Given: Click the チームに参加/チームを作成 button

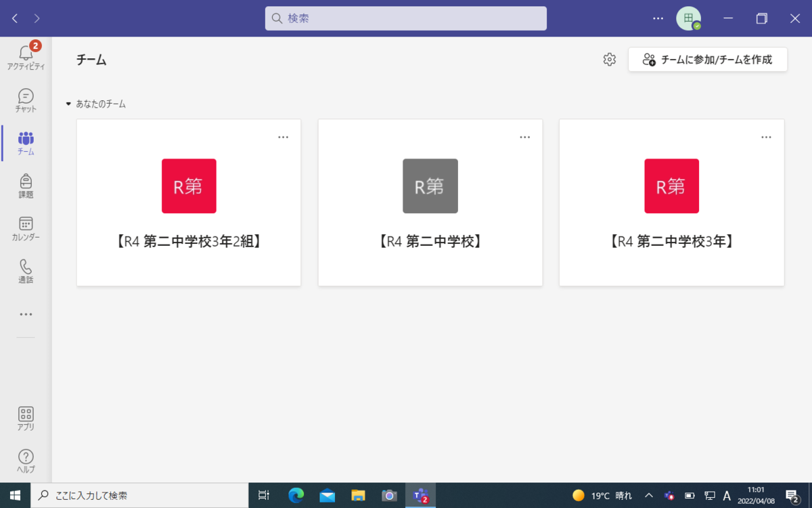Looking at the screenshot, I should (x=707, y=60).
